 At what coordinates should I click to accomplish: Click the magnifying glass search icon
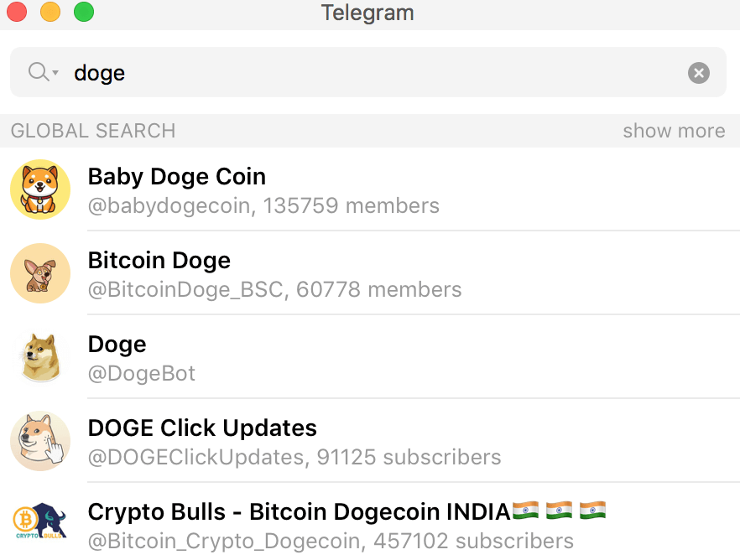coord(37,72)
